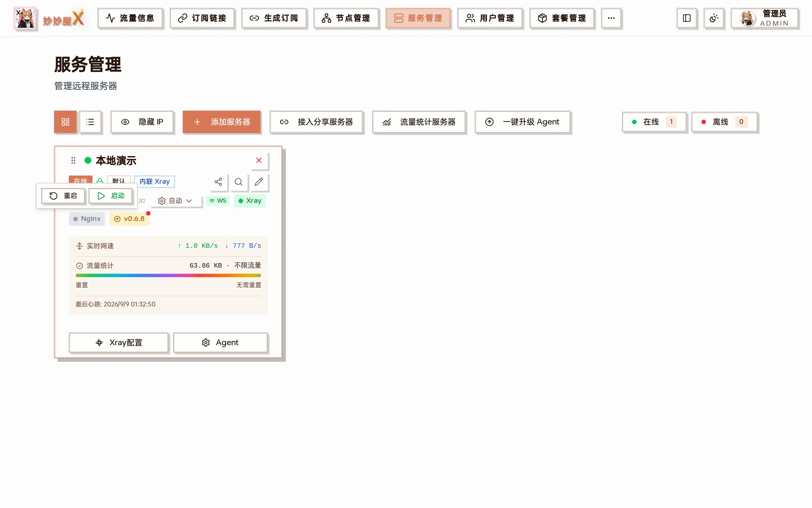Click 一键升级 Agent button
The width and height of the screenshot is (812, 508).
523,122
